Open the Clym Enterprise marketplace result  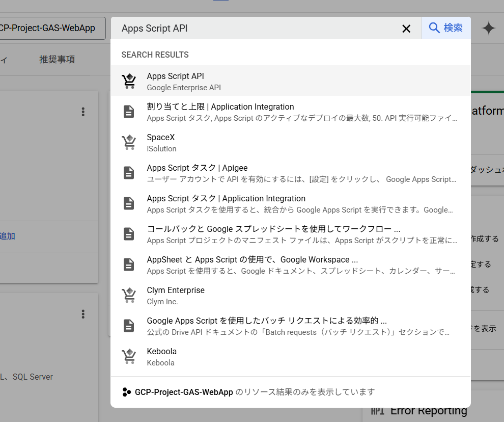291,295
